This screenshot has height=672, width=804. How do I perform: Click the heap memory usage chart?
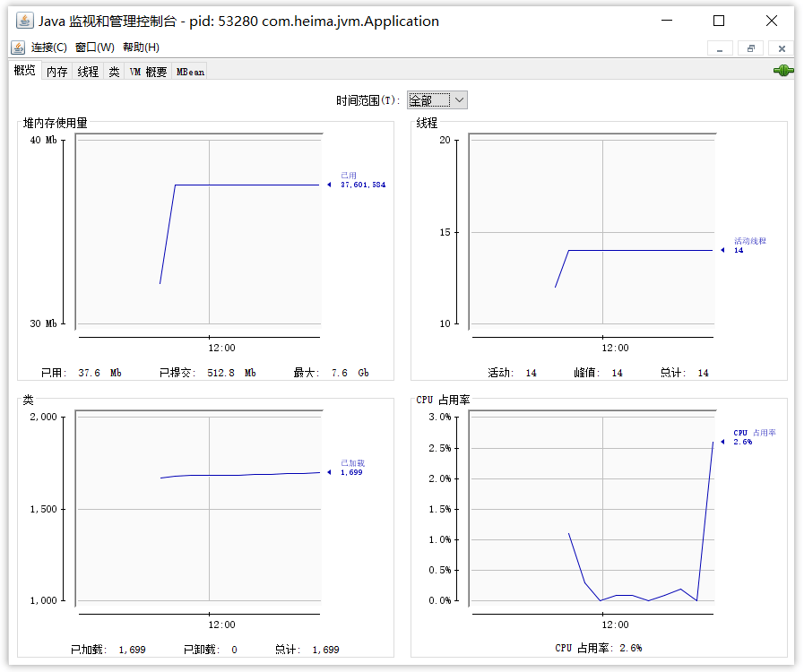(x=199, y=232)
